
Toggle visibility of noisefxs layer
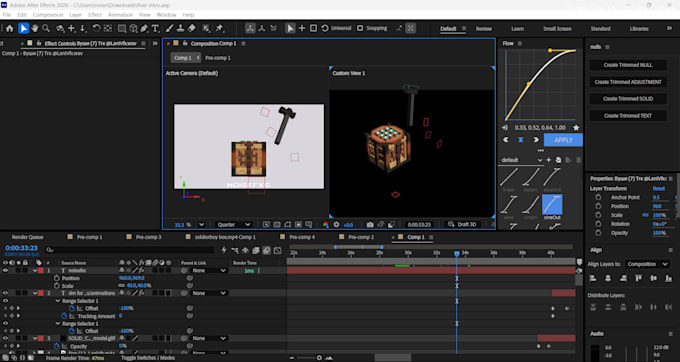(5, 271)
